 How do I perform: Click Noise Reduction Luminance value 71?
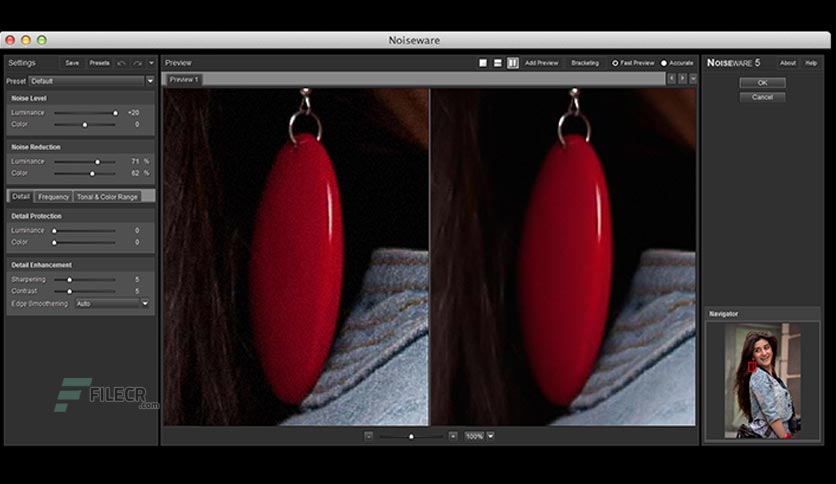click(135, 162)
